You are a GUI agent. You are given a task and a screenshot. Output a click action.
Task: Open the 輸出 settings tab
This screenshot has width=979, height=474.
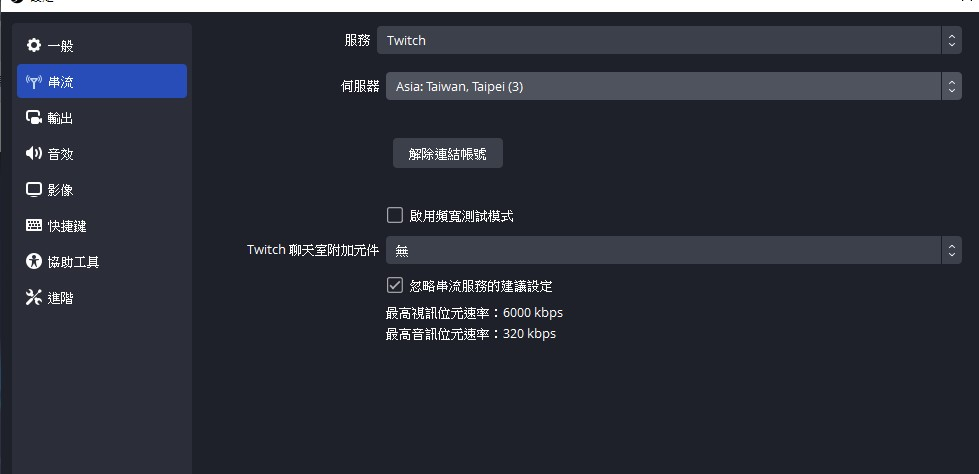click(x=102, y=117)
